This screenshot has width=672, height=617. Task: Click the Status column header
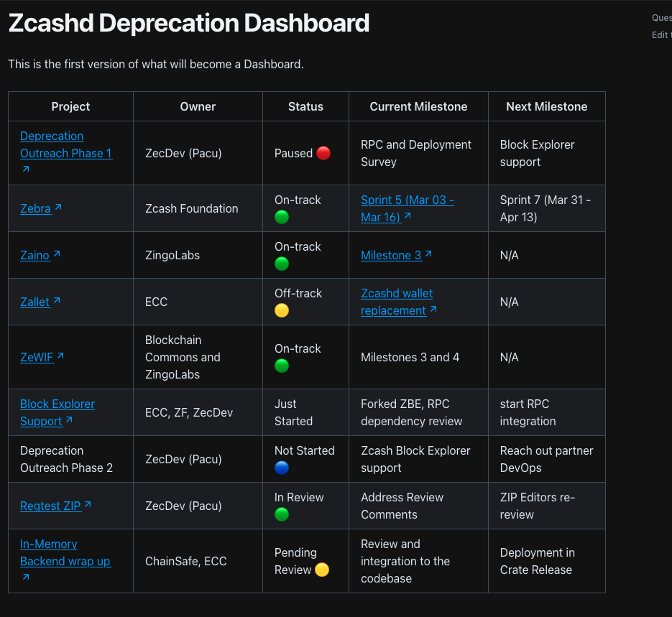305,106
